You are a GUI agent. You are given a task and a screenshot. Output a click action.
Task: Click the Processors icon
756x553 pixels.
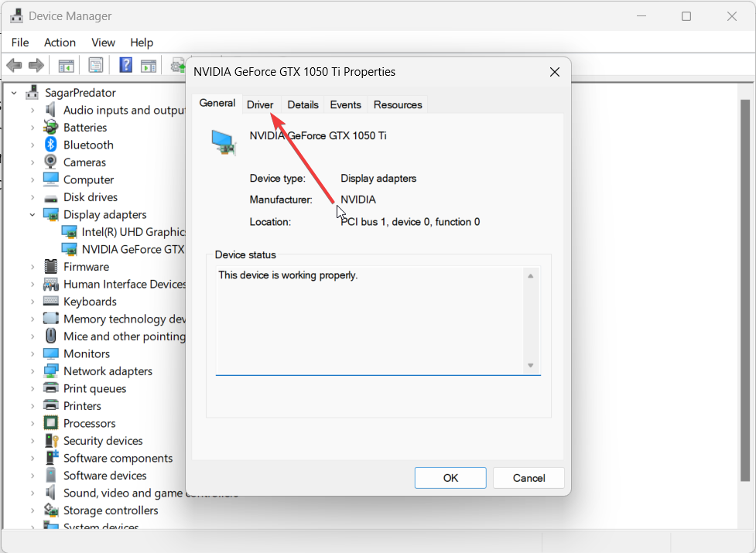(x=50, y=423)
